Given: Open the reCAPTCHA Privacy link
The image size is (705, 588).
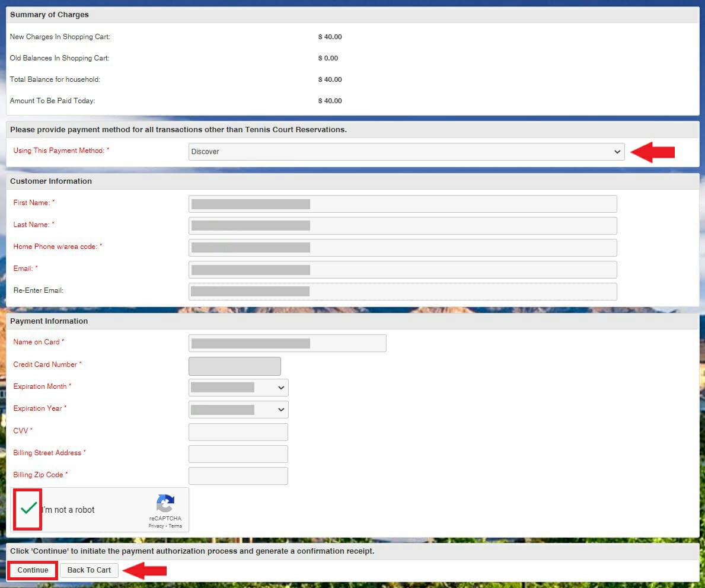Looking at the screenshot, I should pyautogui.click(x=156, y=526).
